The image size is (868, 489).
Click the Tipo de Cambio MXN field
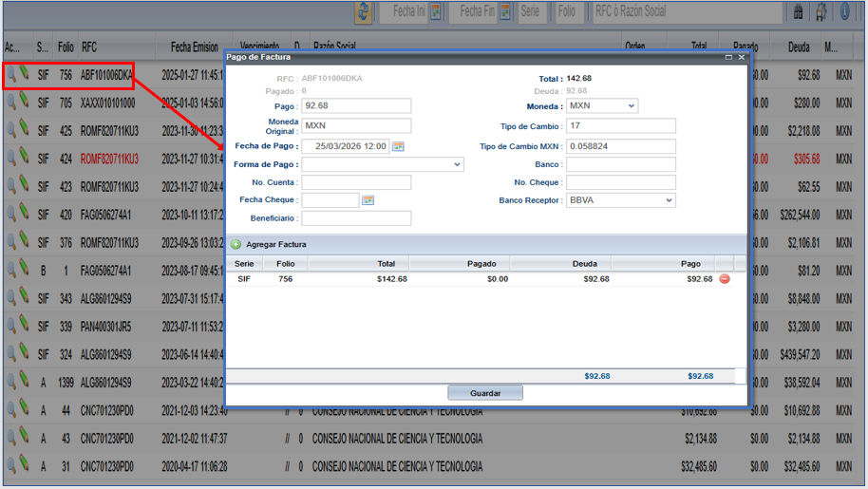click(x=620, y=146)
